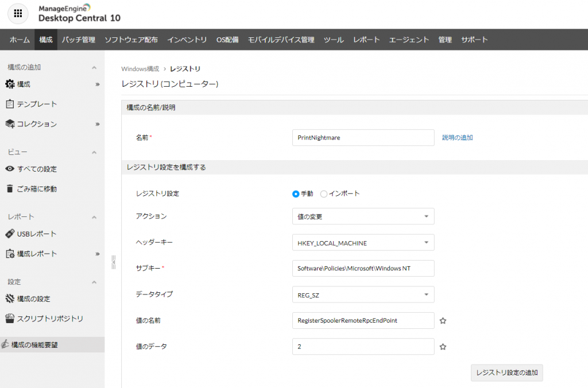
Task: Click the レジストリ設定の追加 button
Action: [506, 373]
